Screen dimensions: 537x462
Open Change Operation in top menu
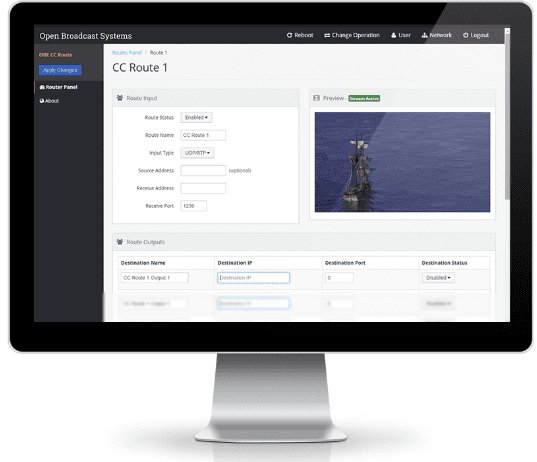pos(352,35)
